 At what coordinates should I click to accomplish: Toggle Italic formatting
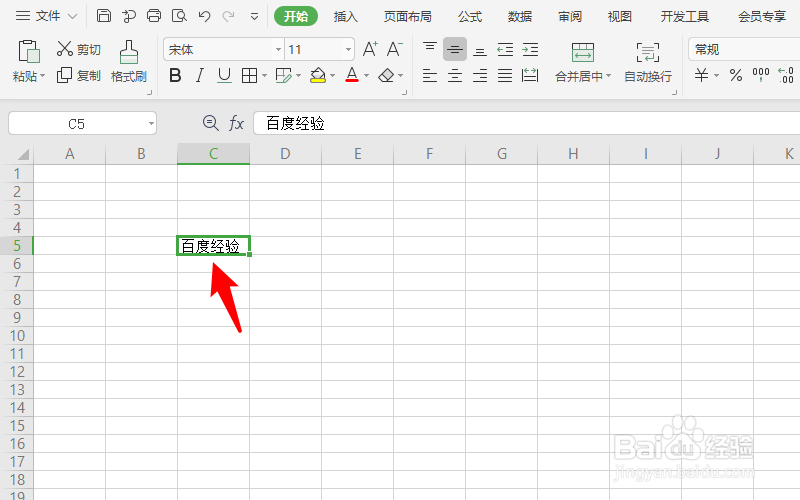[199, 76]
